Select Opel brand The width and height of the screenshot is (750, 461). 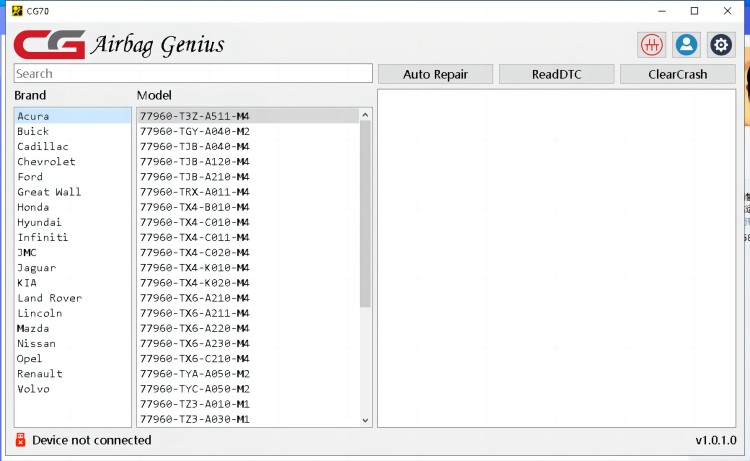click(73, 359)
